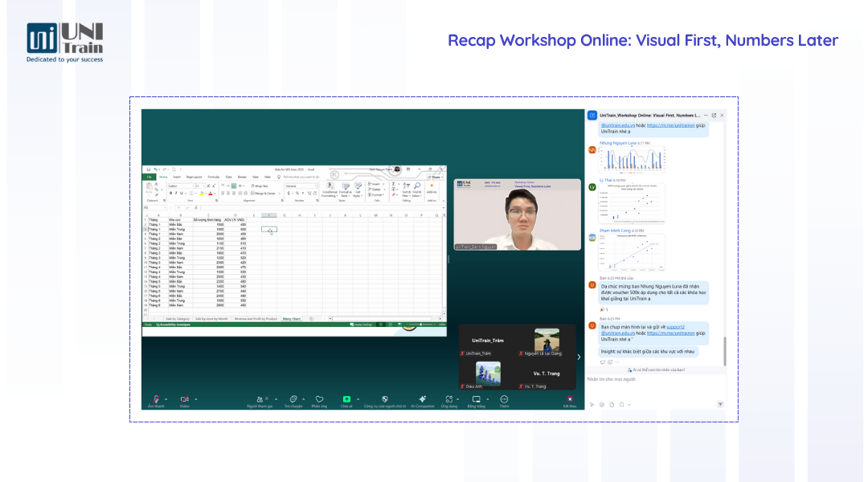The width and height of the screenshot is (868, 482).
Task: Open Người tham gia participants panel
Action: (260, 399)
